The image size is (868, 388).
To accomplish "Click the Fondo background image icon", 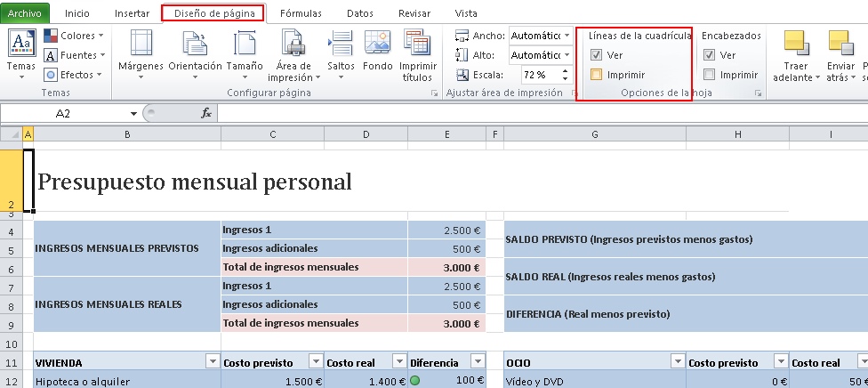I will point(377,43).
